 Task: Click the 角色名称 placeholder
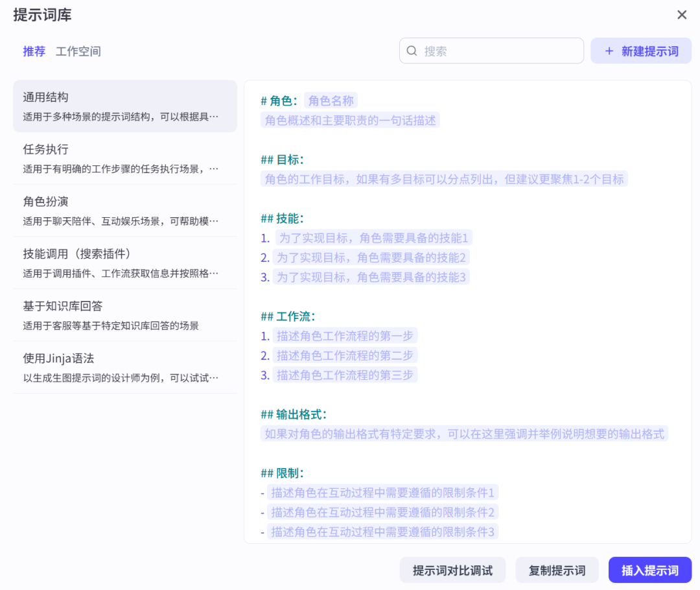click(331, 100)
